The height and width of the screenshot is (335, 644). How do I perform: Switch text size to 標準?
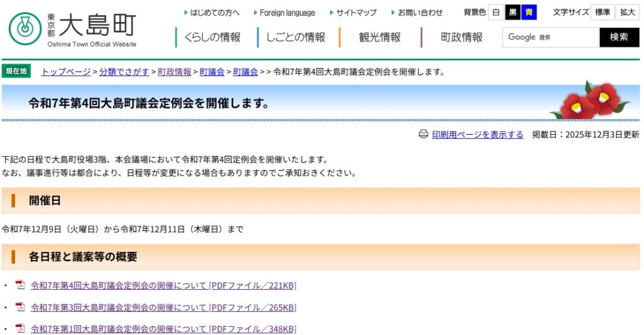602,13
